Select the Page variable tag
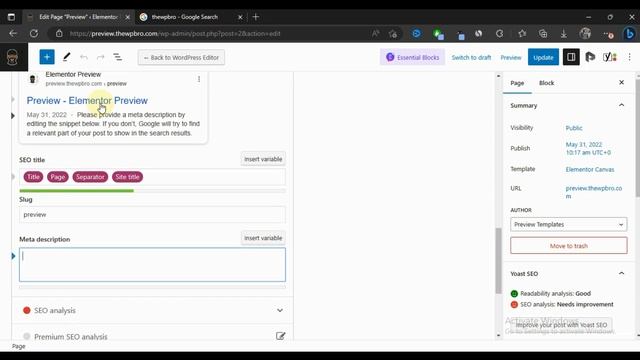 pyautogui.click(x=58, y=177)
